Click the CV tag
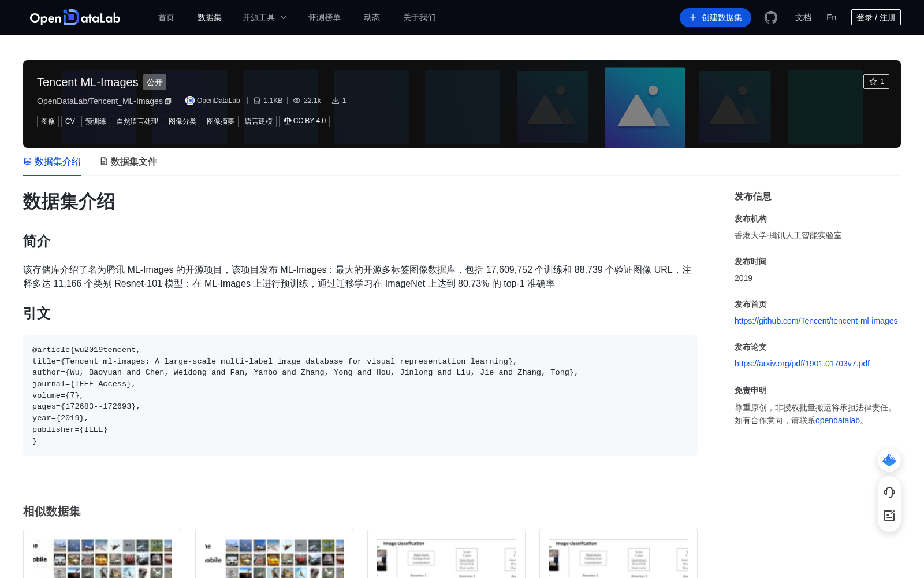The height and width of the screenshot is (578, 924). 70,121
